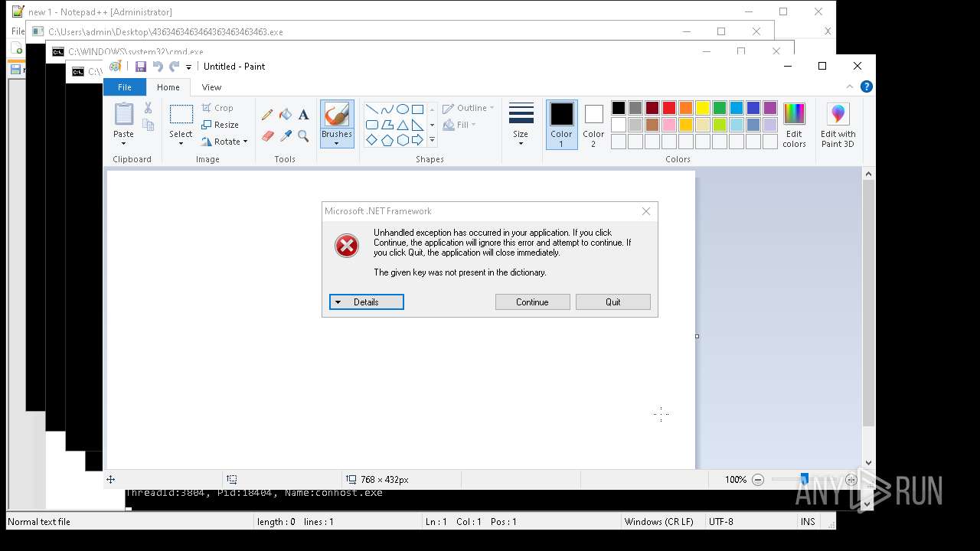Pick the orange color swatch
The image size is (980, 551).
pos(685,108)
